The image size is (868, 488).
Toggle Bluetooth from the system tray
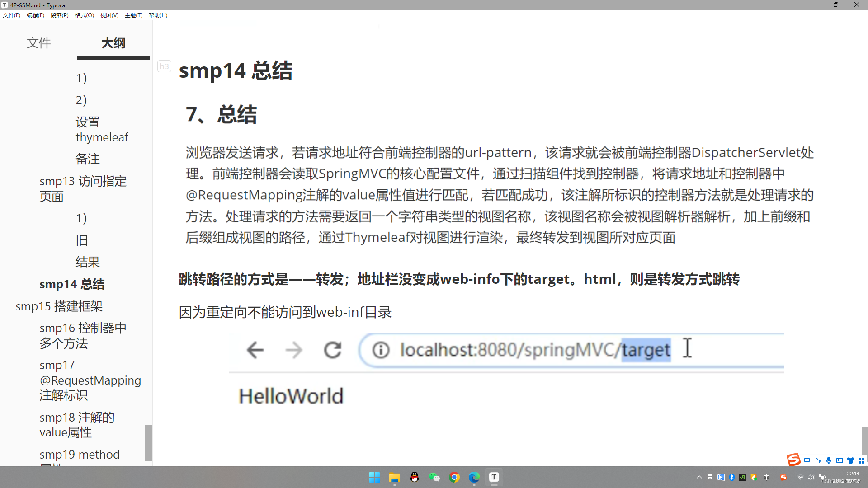(732, 477)
